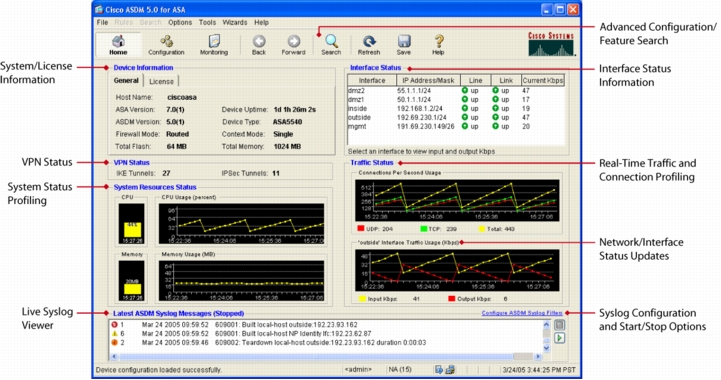This screenshot has height=380, width=721.
Task: Click the second status bar icon
Action: click(450, 369)
